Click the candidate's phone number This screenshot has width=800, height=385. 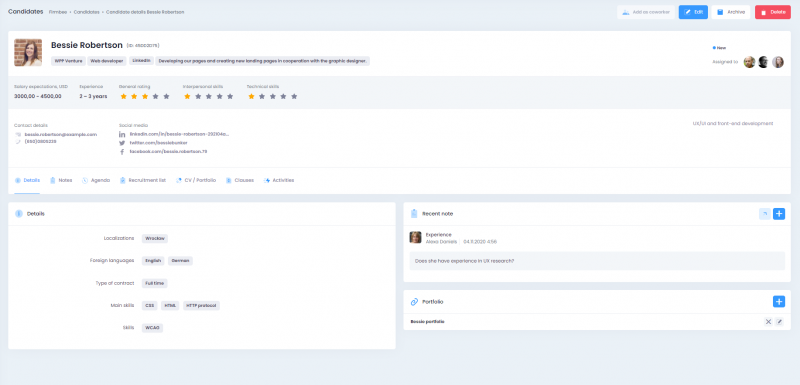pos(40,141)
